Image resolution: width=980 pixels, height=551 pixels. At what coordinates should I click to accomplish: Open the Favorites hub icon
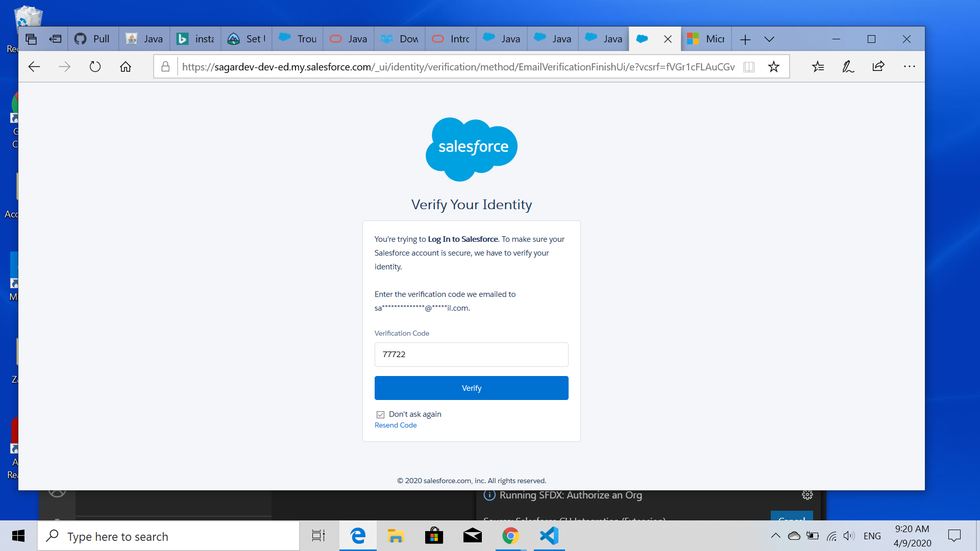(818, 66)
